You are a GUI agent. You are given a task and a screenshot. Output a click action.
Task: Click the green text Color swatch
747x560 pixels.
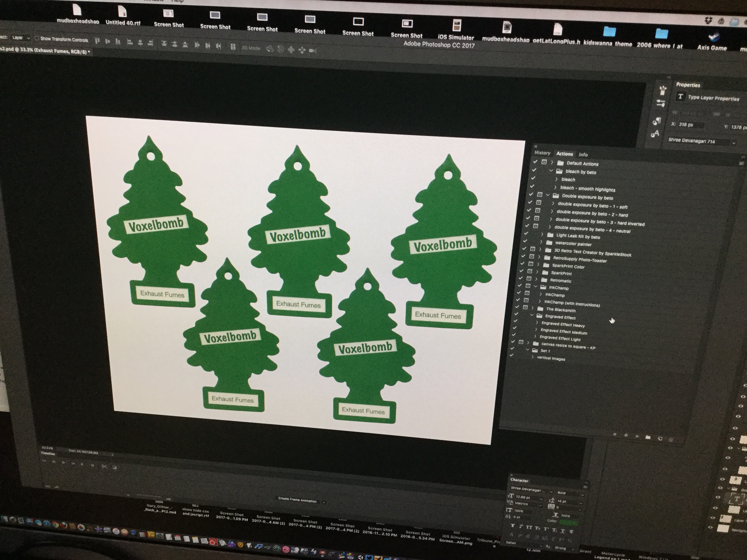pyautogui.click(x=569, y=522)
